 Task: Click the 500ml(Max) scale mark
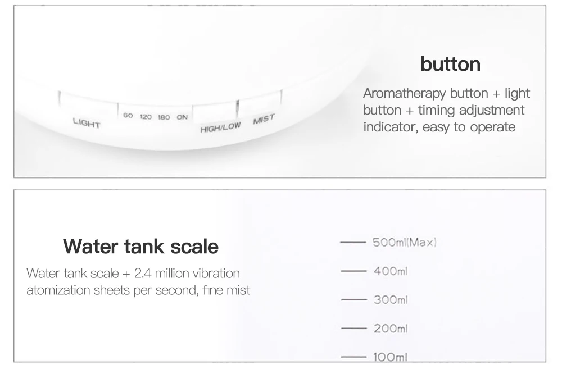pyautogui.click(x=405, y=243)
